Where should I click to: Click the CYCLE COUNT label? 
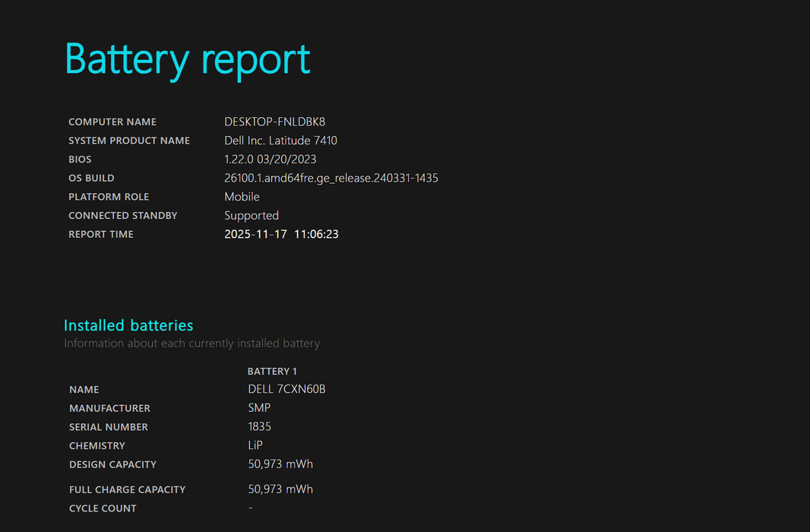click(103, 508)
